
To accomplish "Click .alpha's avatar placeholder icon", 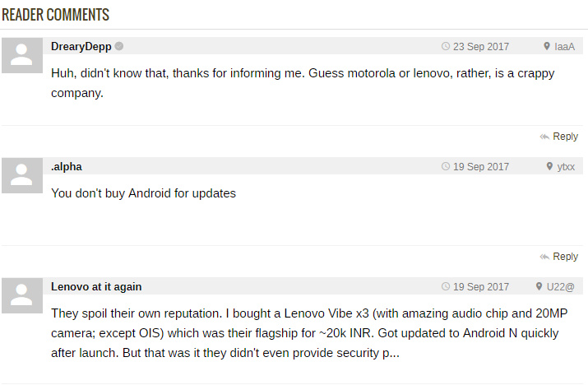I will point(22,176).
